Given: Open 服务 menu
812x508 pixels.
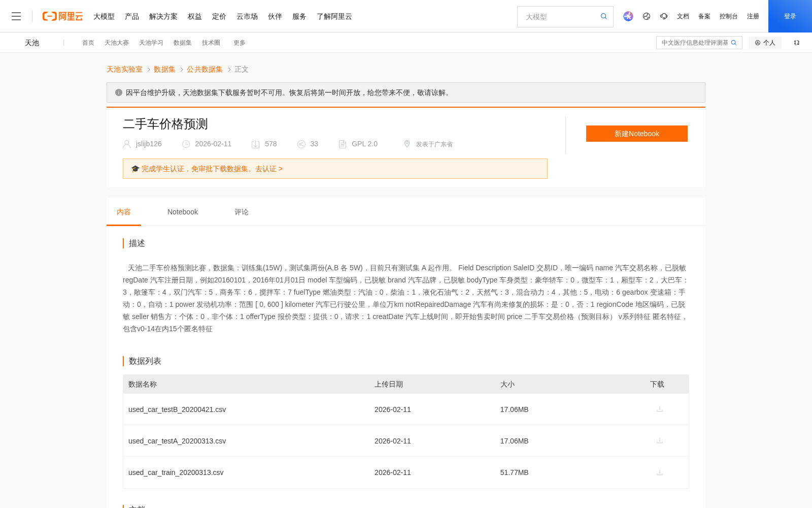Looking at the screenshot, I should pyautogui.click(x=299, y=16).
